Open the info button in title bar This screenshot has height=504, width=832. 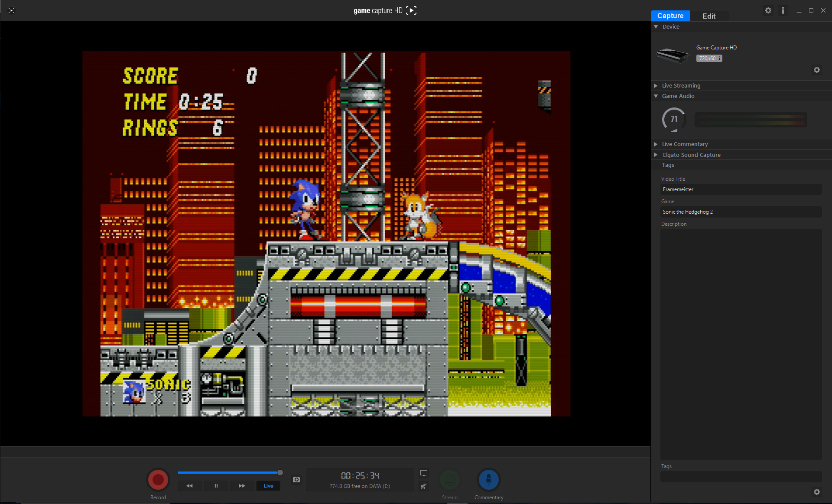click(x=783, y=10)
